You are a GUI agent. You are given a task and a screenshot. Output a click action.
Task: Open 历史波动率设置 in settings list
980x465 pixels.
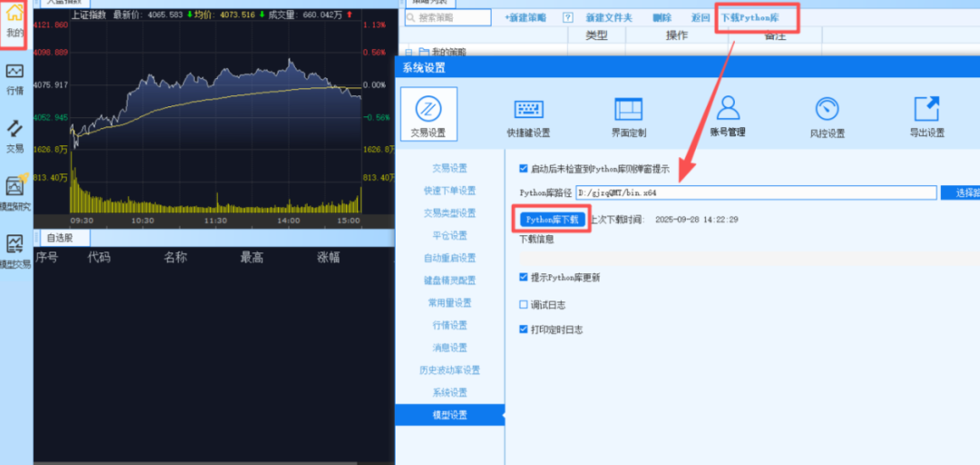click(450, 370)
